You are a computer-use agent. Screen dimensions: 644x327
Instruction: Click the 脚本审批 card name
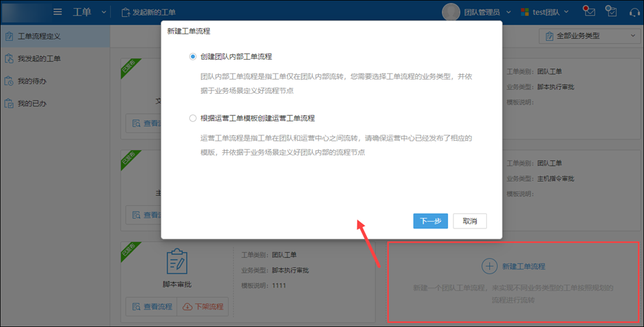tap(177, 284)
